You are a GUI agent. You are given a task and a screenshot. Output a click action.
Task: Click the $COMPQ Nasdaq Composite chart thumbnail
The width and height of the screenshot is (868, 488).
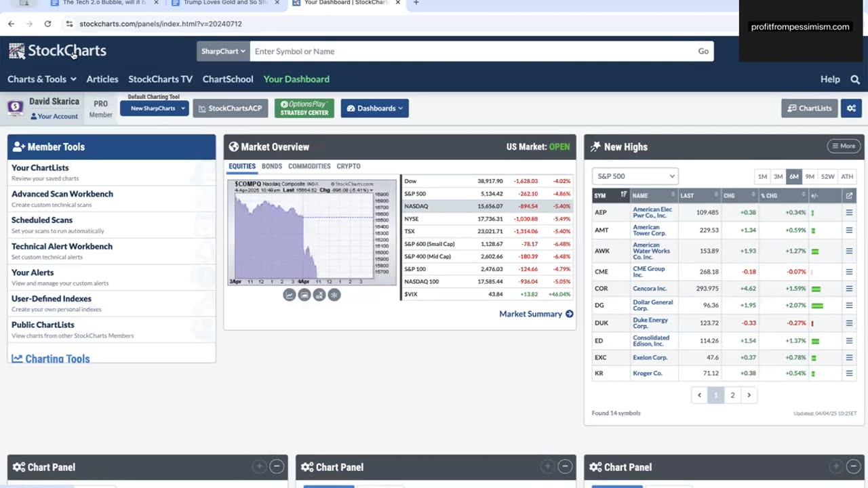pyautogui.click(x=312, y=232)
